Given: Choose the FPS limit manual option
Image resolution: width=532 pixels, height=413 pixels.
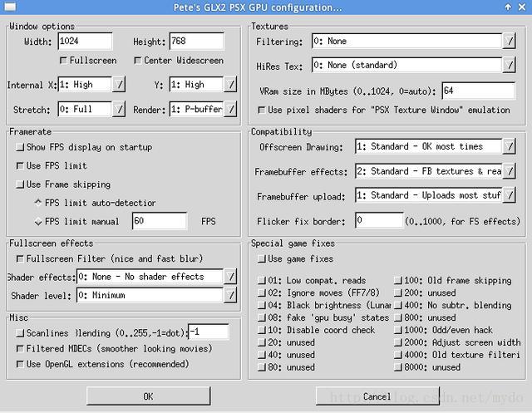Looking at the screenshot, I should click(37, 222).
